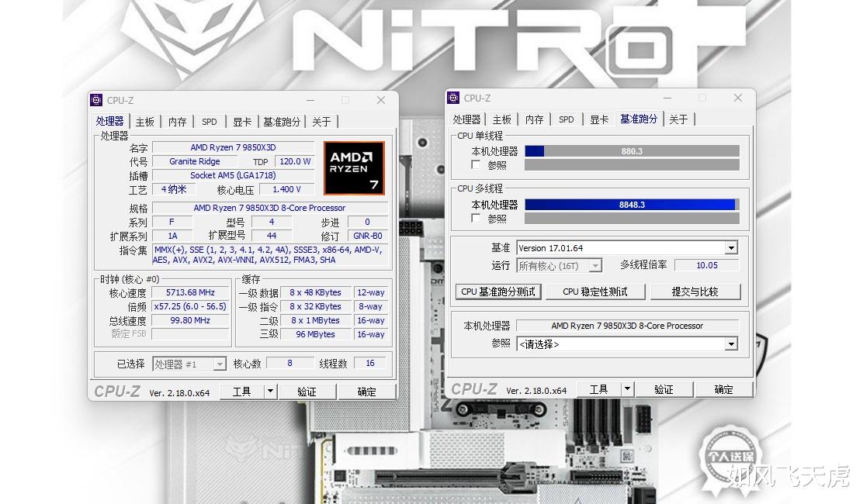Click the CPU-Z app icon in left window title bar
Viewport: 863px width, 504px height.
point(96,100)
